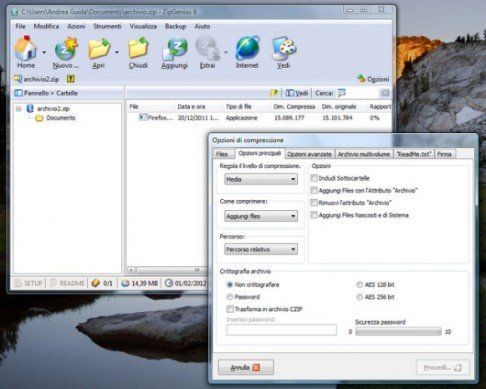Screen dimensions: 486x389
Task: Click the Inserisci password input field
Action: coord(282,330)
